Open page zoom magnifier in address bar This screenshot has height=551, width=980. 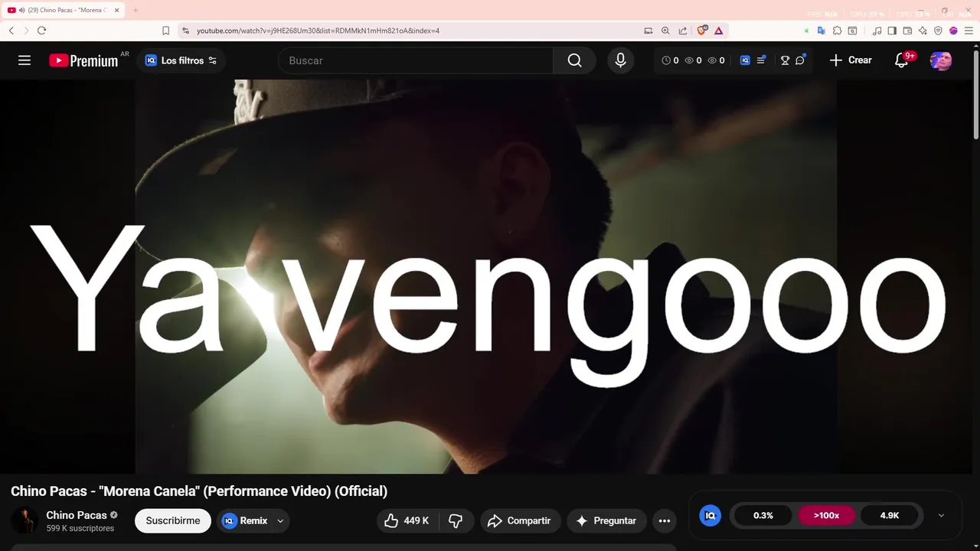coord(665,31)
